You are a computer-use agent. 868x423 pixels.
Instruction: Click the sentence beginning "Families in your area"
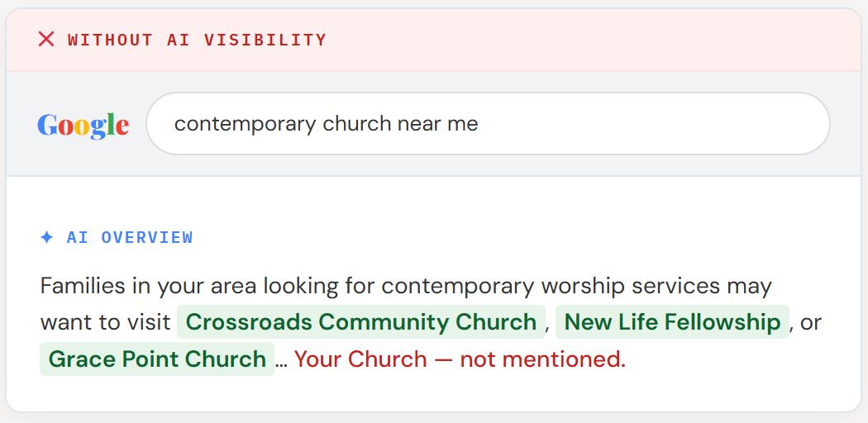pos(406,287)
